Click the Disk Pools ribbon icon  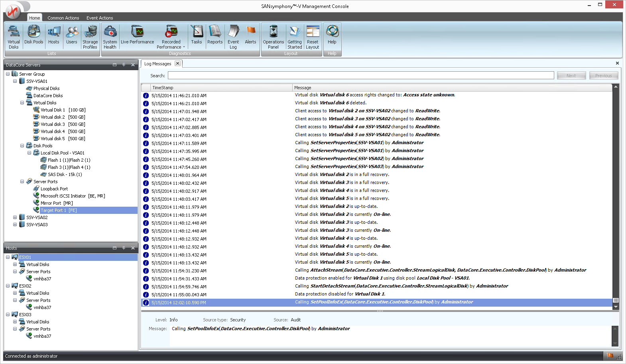point(33,35)
